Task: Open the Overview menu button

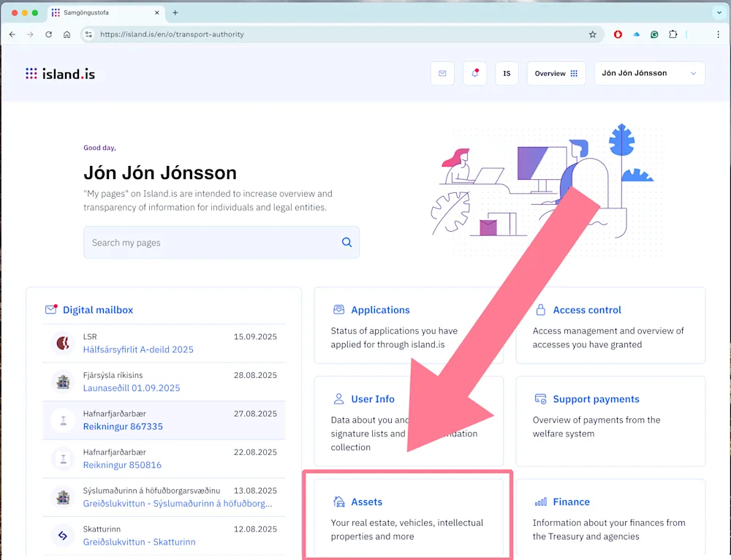Action: (556, 73)
